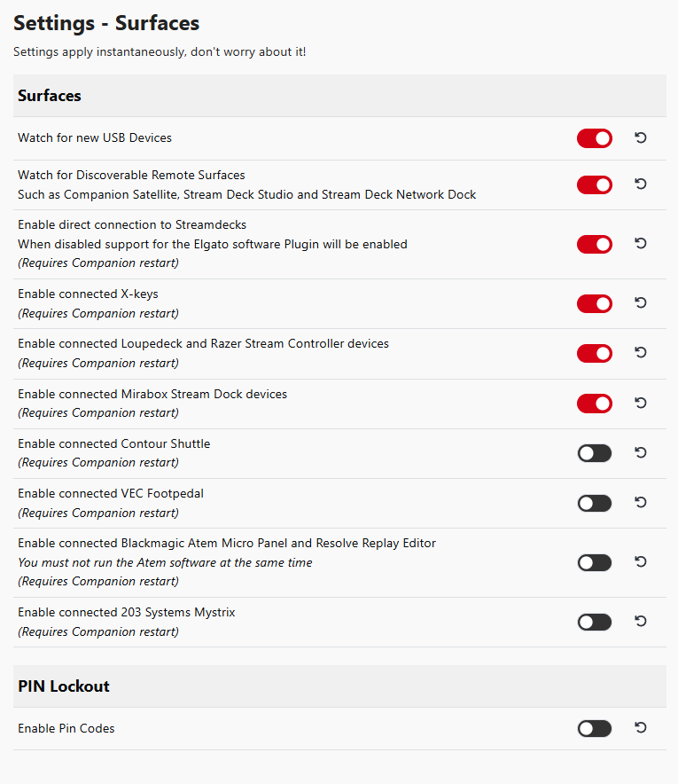Disable Watch for new USB Devices
The height and width of the screenshot is (784, 678).
(x=595, y=138)
